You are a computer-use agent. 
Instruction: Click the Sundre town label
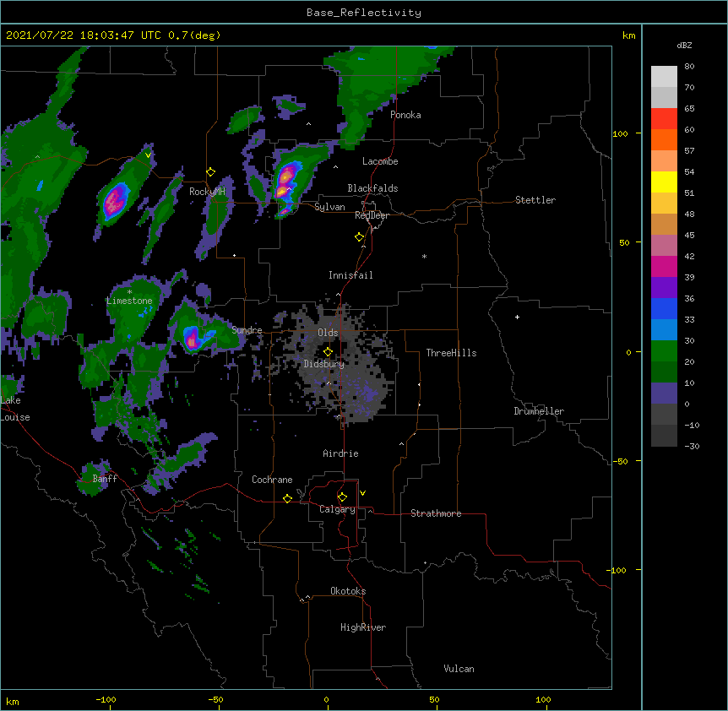click(247, 330)
